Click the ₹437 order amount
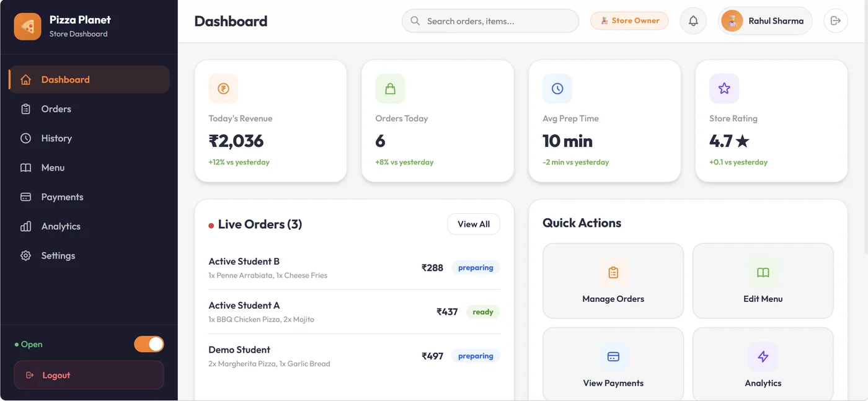The width and height of the screenshot is (868, 401). point(447,312)
